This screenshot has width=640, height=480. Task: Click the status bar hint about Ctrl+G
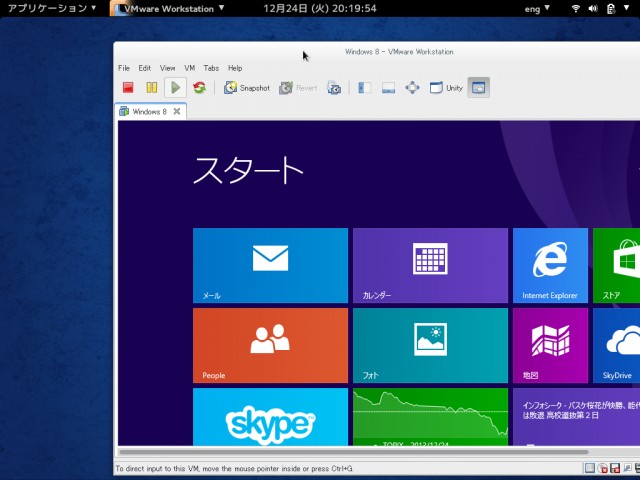point(234,469)
